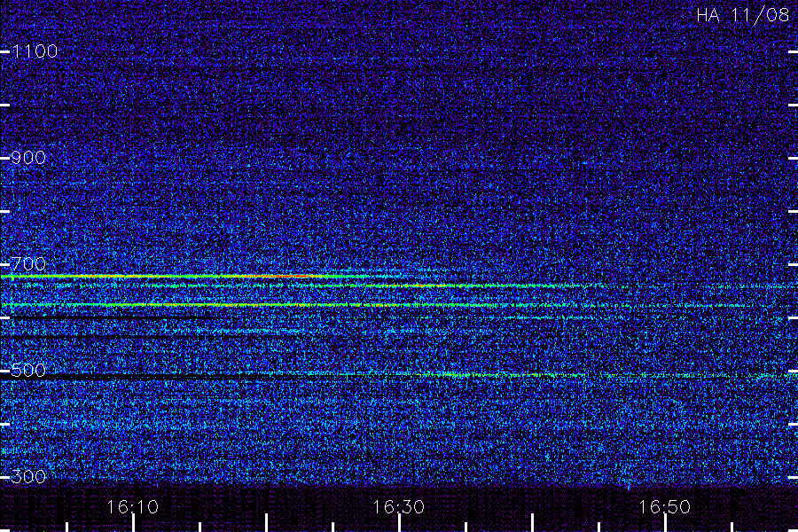
Task: Click the 16:30 time axis label
Action: coord(398,507)
